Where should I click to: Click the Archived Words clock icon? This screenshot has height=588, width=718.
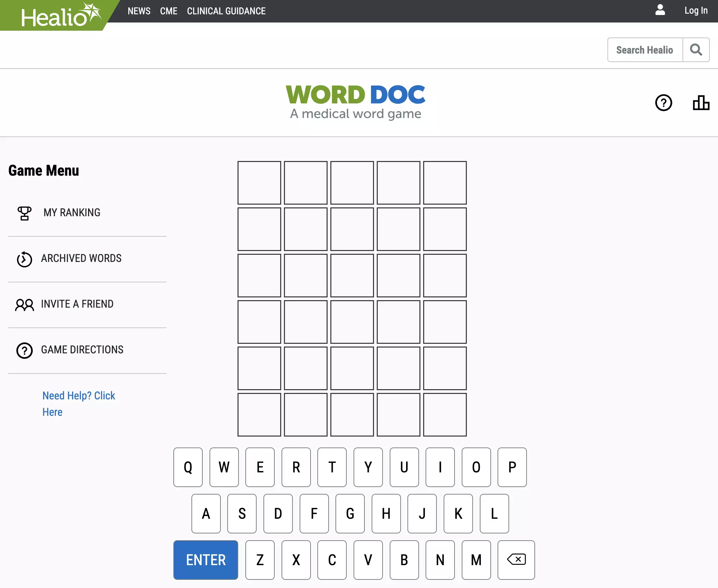(x=24, y=259)
